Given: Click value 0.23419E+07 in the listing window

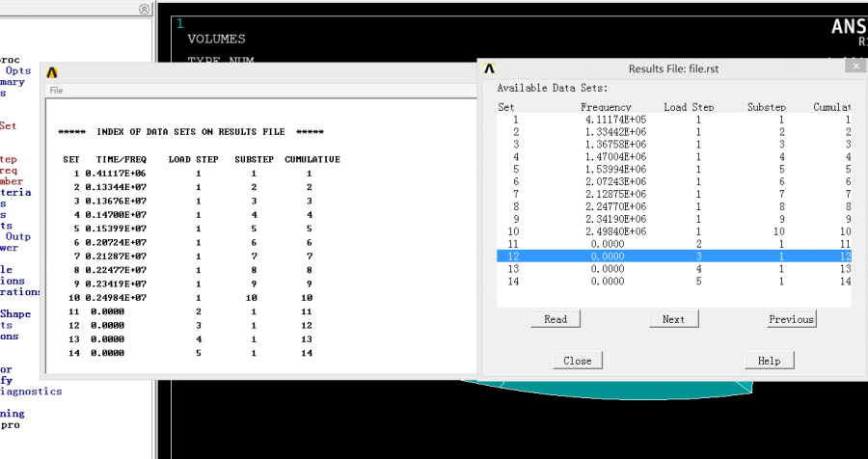Looking at the screenshot, I should click(x=115, y=284).
